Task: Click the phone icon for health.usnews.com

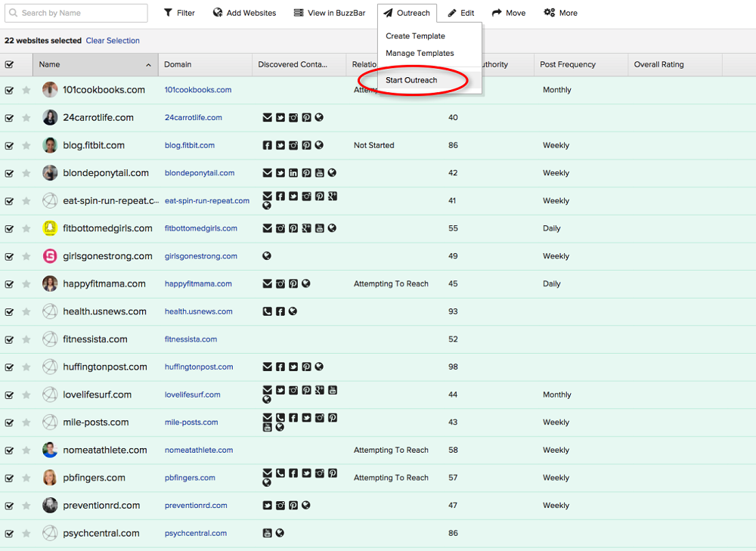Action: click(267, 311)
